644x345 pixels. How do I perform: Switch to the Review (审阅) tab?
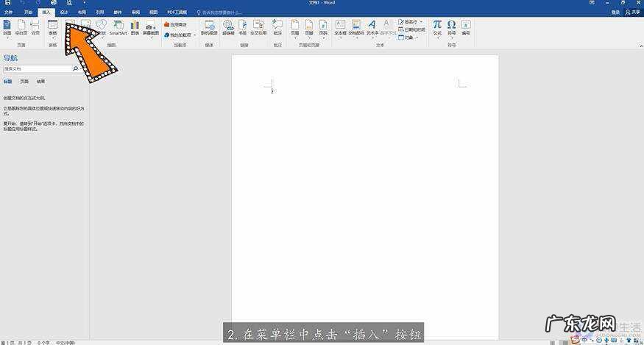[x=135, y=13]
